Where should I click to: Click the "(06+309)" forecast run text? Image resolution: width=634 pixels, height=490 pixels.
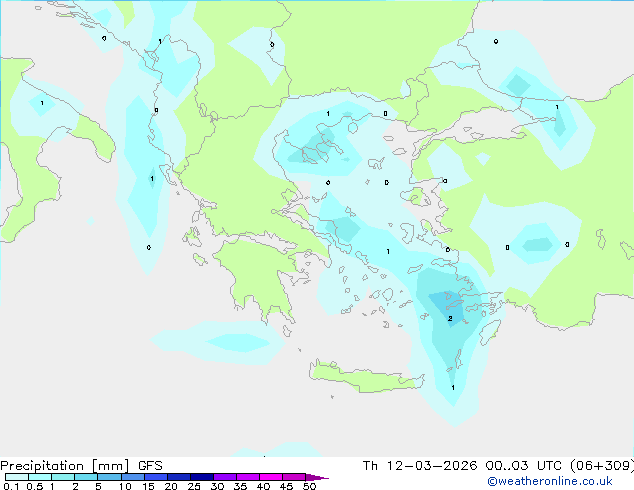[x=602, y=466]
